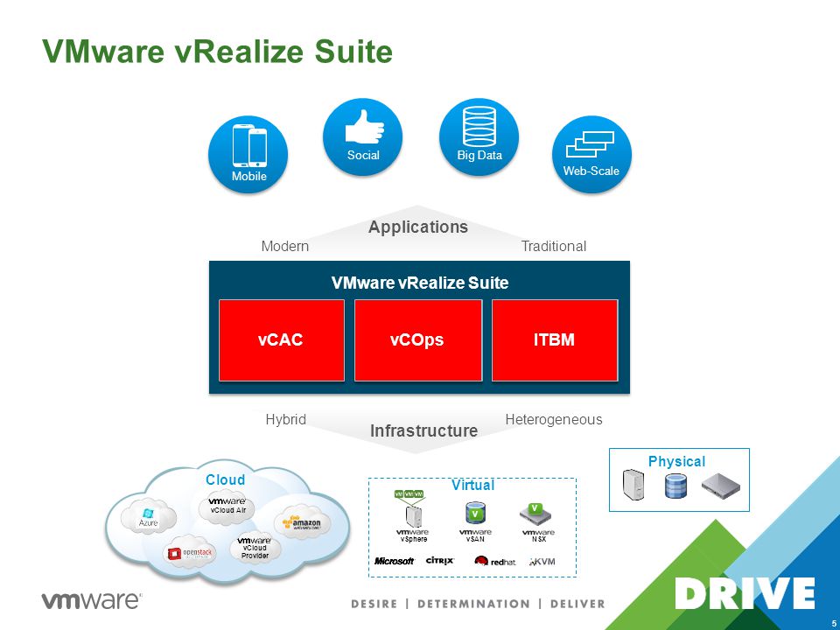Select the Web-Scale stacked windows icon
The height and width of the screenshot is (630, 840).
pyautogui.click(x=591, y=154)
